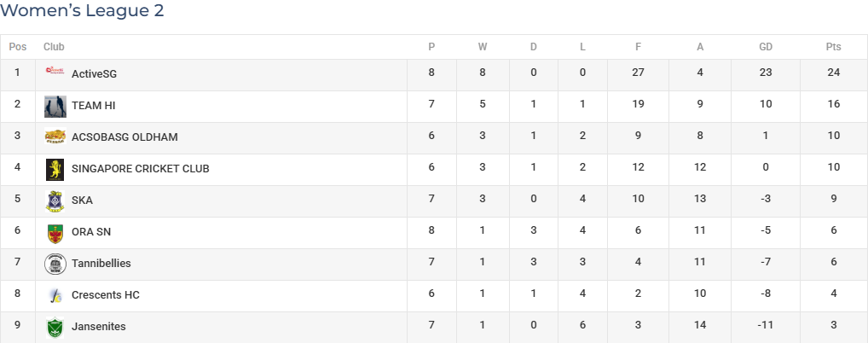Sort by the GD column header
The height and width of the screenshot is (343, 868).
(765, 47)
